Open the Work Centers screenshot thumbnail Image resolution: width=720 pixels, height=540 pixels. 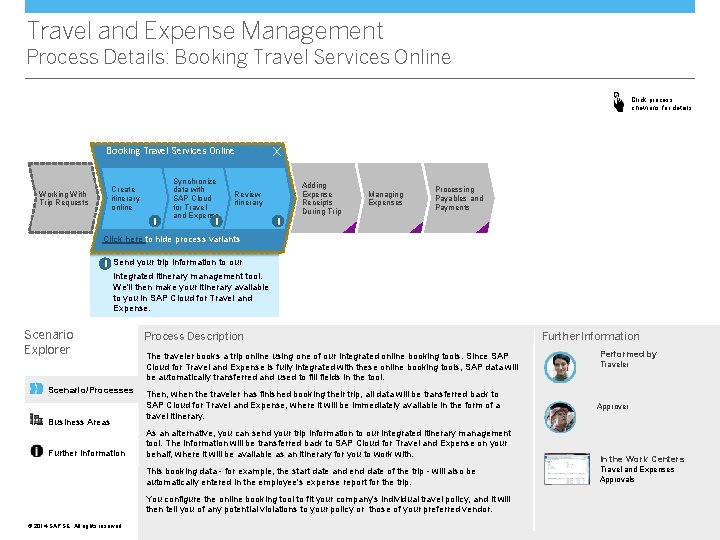(x=567, y=469)
